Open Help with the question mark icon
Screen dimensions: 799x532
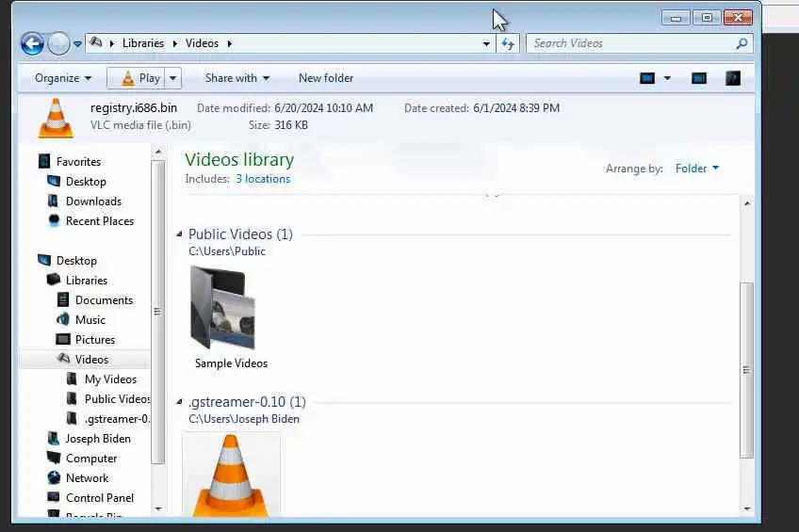pos(733,78)
